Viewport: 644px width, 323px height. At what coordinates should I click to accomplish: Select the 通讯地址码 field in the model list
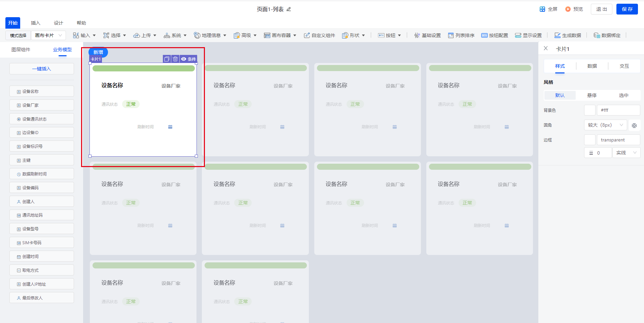(42, 215)
